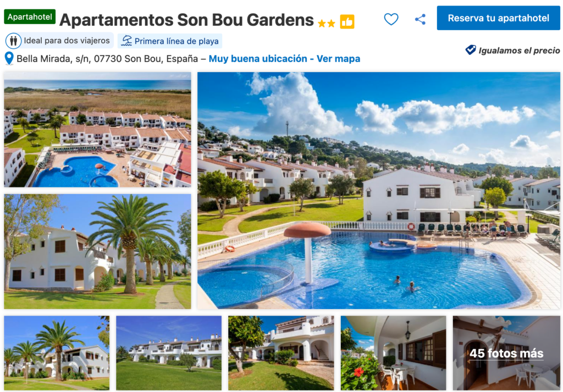Open the building with staircase photo
This screenshot has width=563, height=392.
(281, 353)
